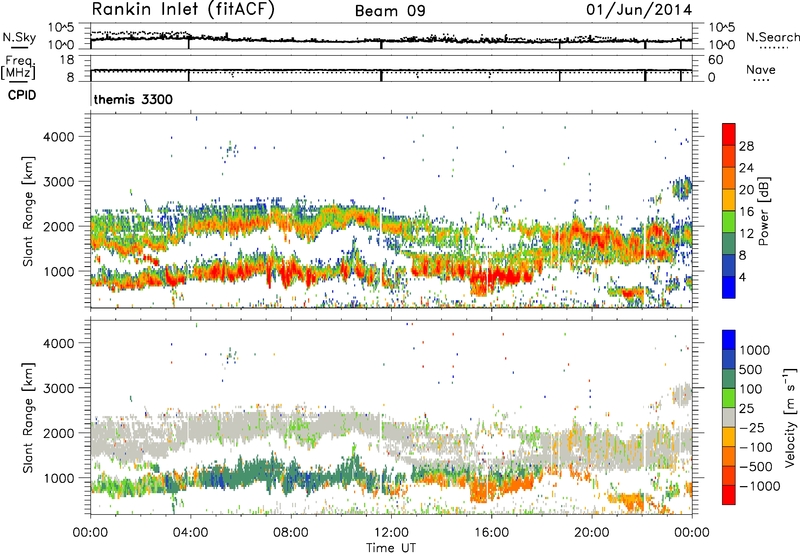This screenshot has width=800, height=554.
Task: Click the "-100" value on the velocity colorbar
Action: click(x=756, y=447)
